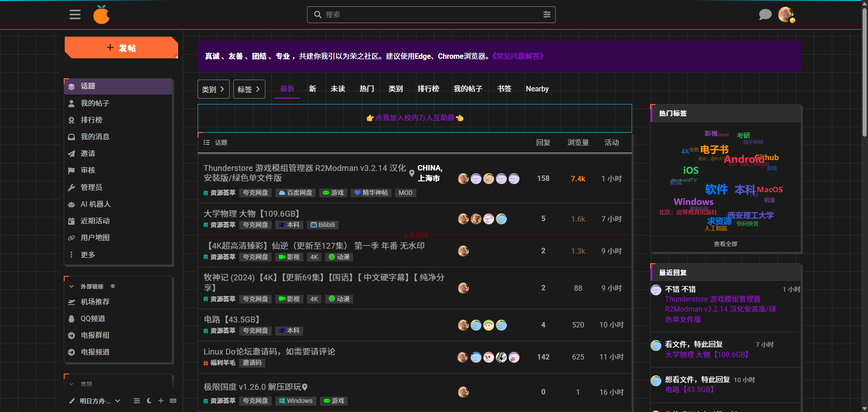Open search filter options icon

pyautogui.click(x=547, y=15)
